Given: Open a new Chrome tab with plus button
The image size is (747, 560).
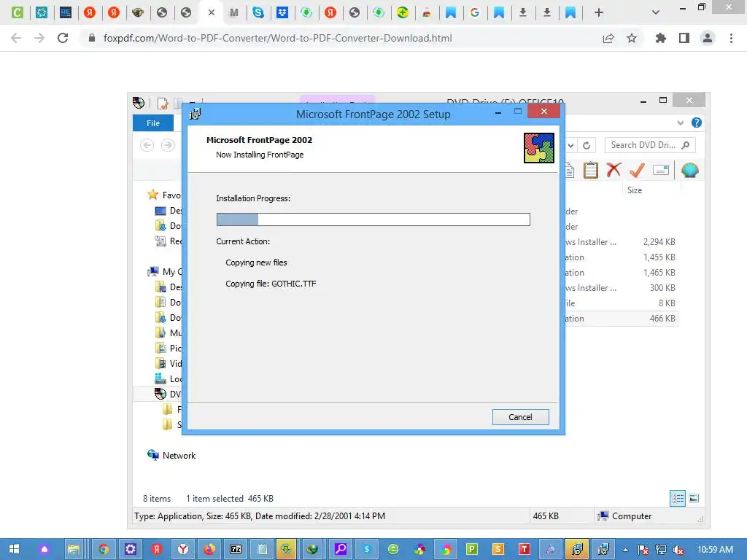Looking at the screenshot, I should click(x=599, y=12).
